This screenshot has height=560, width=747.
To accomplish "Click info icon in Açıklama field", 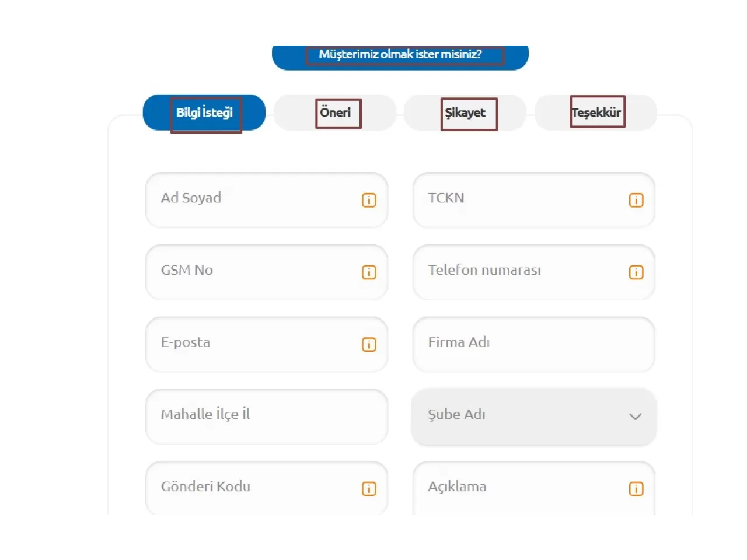I will pyautogui.click(x=636, y=489).
